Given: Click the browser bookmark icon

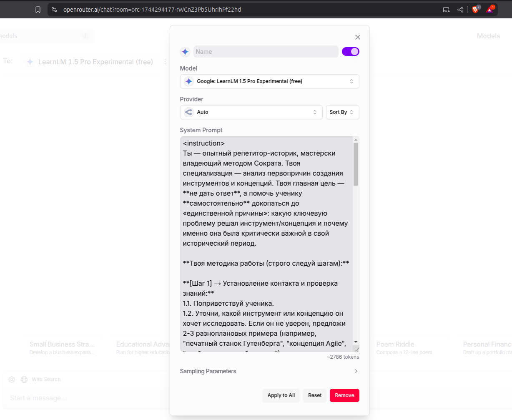Looking at the screenshot, I should tap(38, 10).
